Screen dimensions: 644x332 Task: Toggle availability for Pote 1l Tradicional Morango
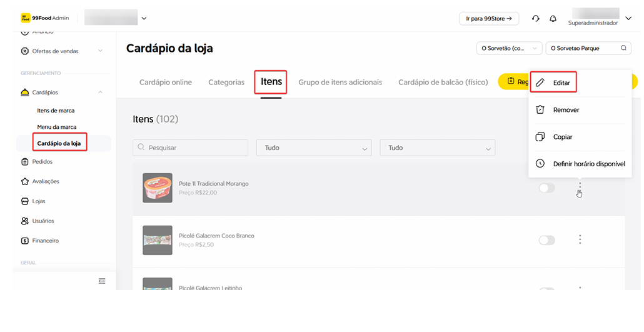coord(546,188)
